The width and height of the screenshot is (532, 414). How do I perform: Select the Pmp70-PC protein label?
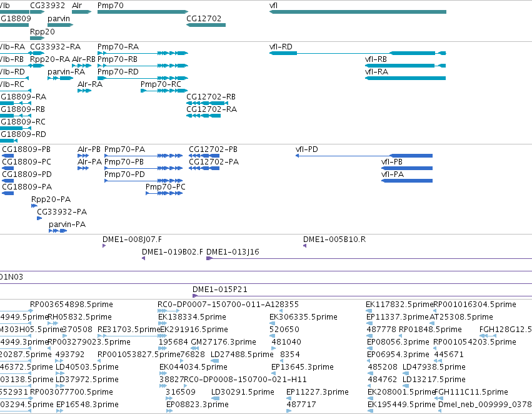click(x=166, y=187)
